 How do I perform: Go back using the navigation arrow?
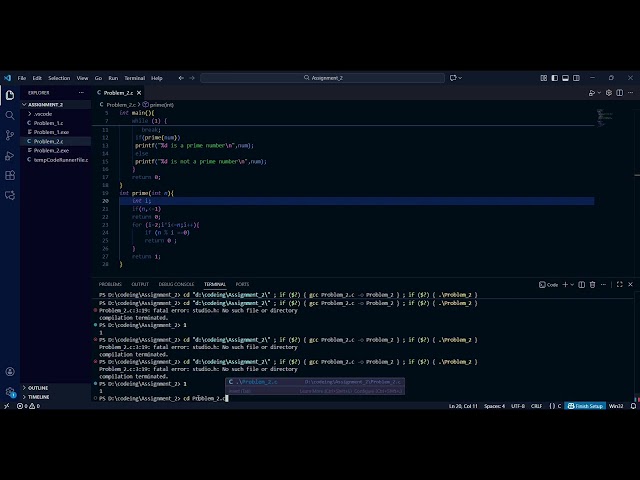181,78
